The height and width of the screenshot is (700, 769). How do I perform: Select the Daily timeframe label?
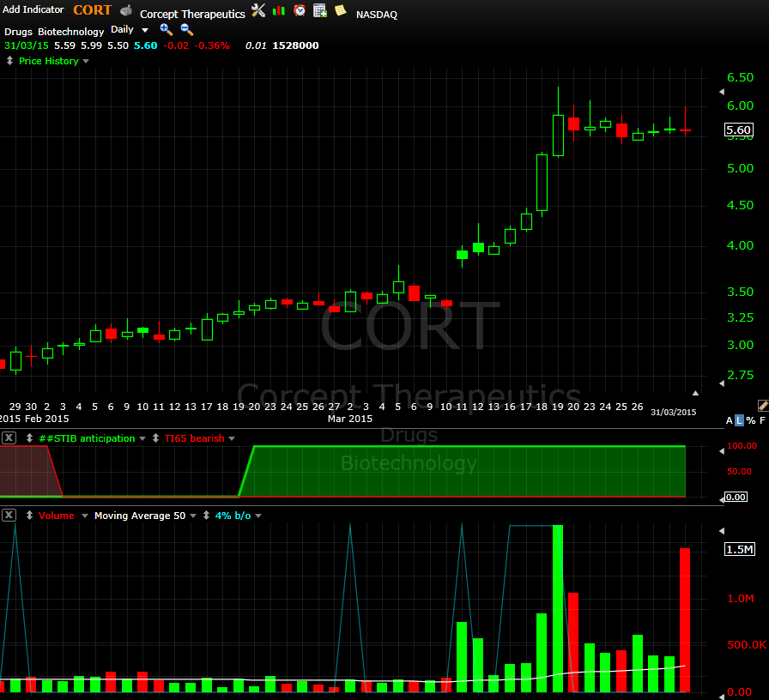[122, 29]
